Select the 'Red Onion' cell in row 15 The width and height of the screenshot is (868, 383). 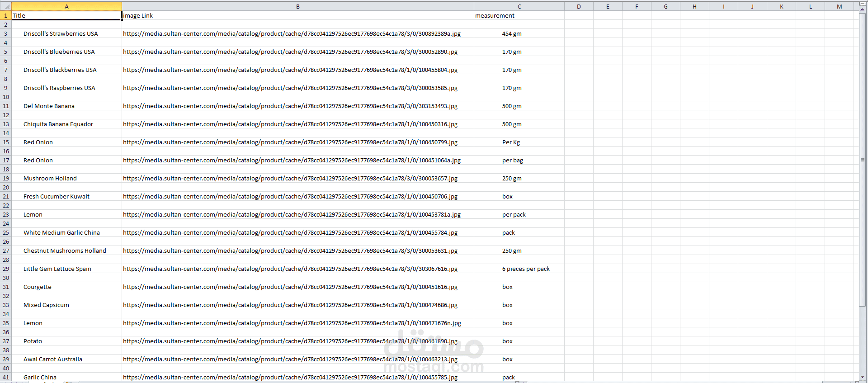pos(66,142)
